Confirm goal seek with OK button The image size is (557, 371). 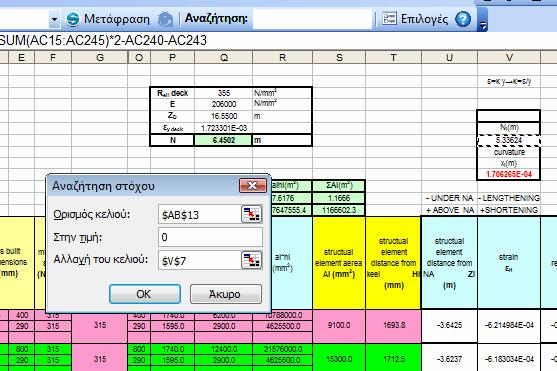tap(145, 294)
